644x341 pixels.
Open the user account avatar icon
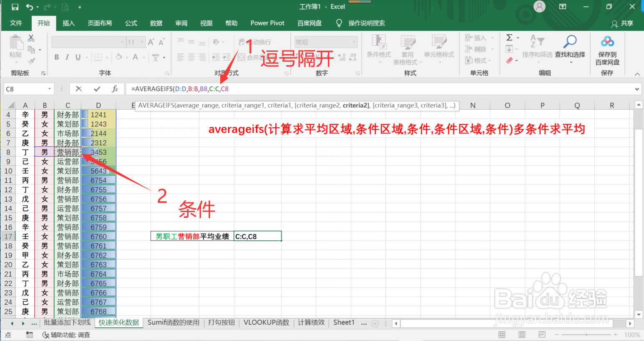(540, 7)
